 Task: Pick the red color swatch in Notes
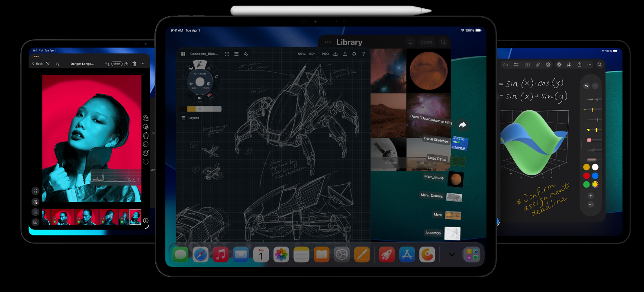coord(586,176)
